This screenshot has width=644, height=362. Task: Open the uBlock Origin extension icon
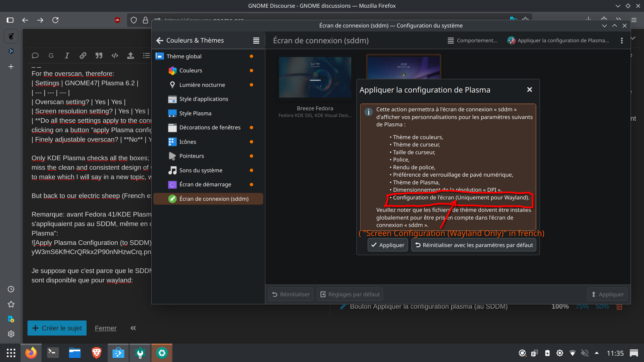(117, 20)
